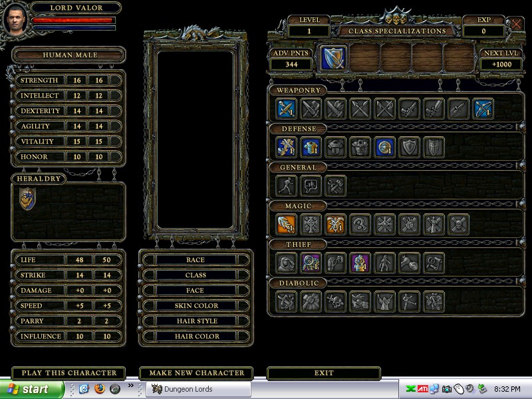Select the speech bubble general skill
The image size is (532, 399).
click(311, 186)
